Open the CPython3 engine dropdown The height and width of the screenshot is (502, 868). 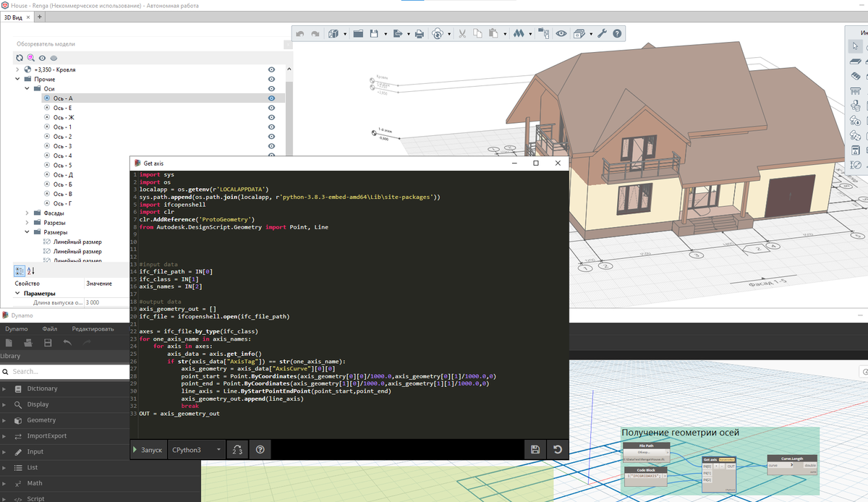197,449
